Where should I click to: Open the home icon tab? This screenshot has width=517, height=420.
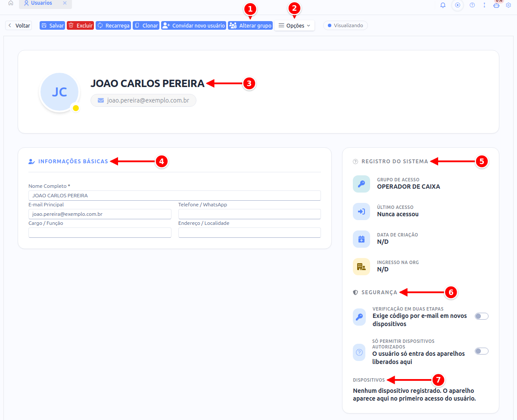pos(11,3)
